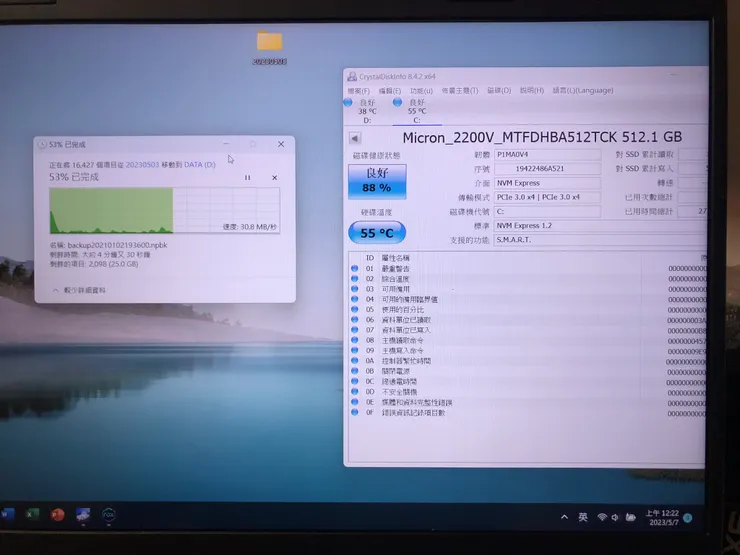Select SMART row 06 資料單位已讀取
This screenshot has width=740, height=555.
tap(528, 320)
